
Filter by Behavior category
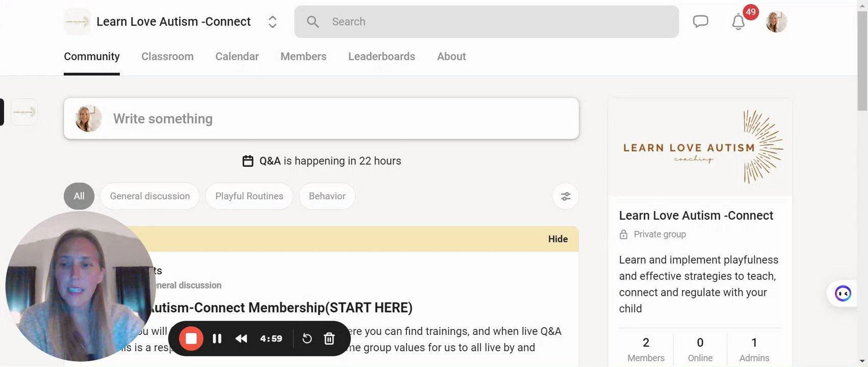(x=327, y=196)
